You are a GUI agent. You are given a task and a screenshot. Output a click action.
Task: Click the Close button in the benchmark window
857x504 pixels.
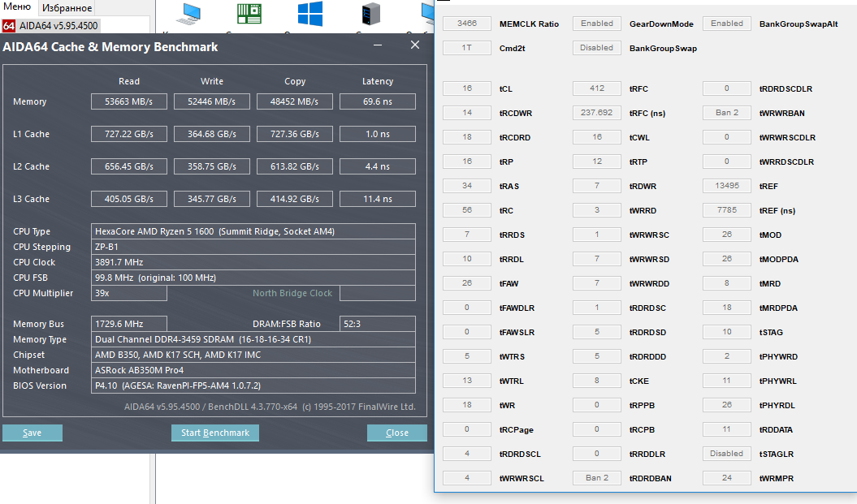(x=396, y=433)
